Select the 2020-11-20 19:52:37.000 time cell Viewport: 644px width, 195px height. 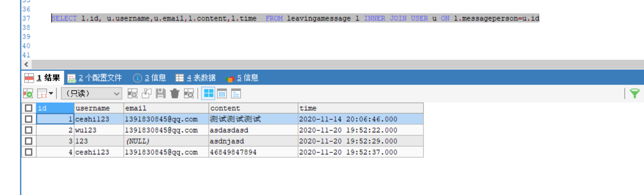pos(361,152)
